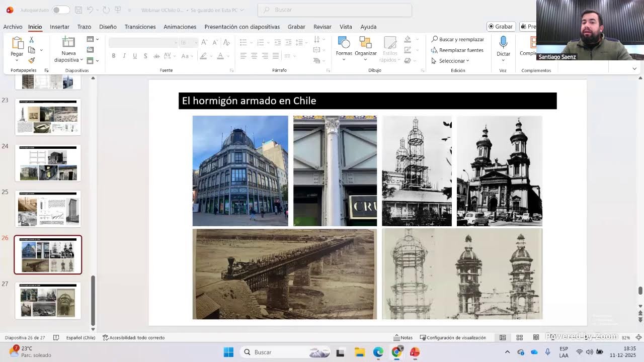Switch to the Insertar tab

point(59,27)
